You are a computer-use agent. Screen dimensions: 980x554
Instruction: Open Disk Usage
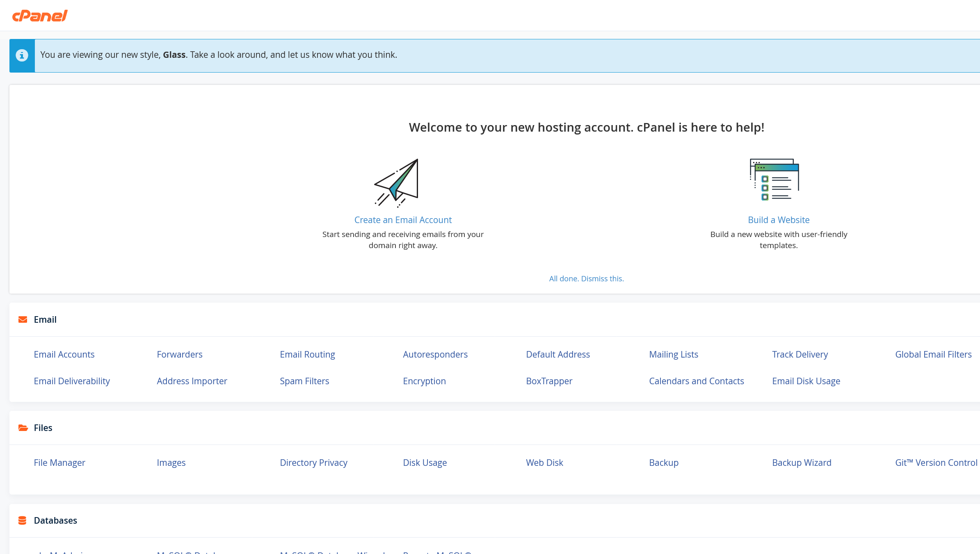(425, 463)
